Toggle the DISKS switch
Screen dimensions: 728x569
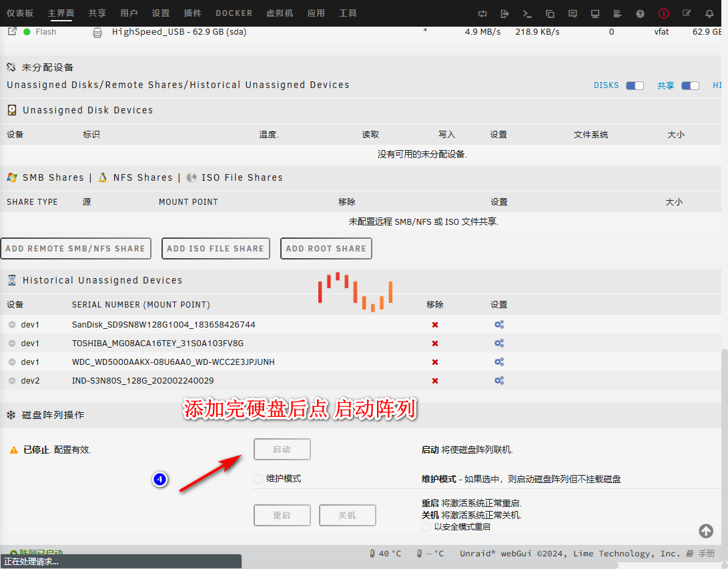tap(635, 85)
